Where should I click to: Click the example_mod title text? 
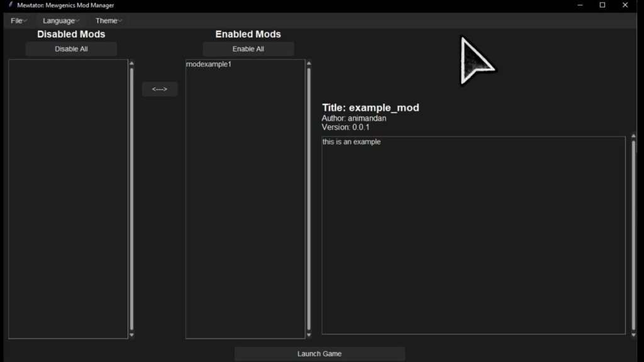[x=370, y=107]
